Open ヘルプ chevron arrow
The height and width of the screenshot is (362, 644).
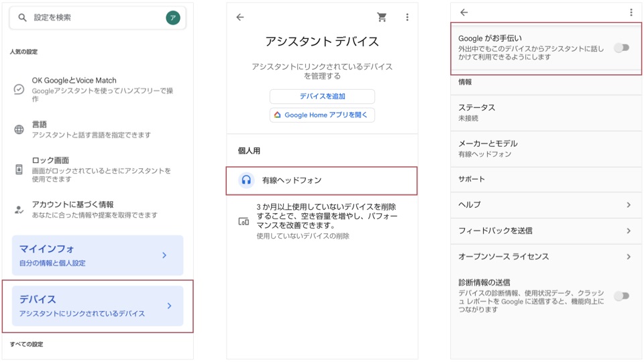coord(629,205)
